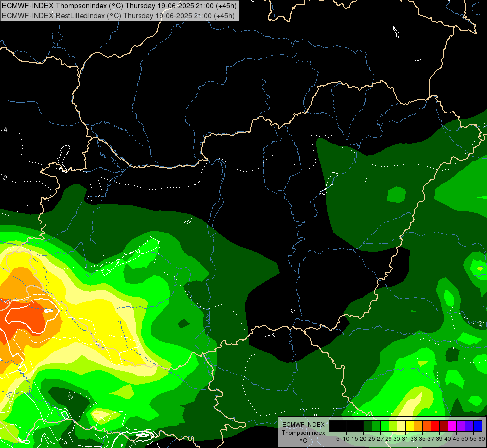Select the orange-red 35–37 legend swatch
Image resolution: width=487 pixels, height=448 pixels.
pyautogui.click(x=427, y=426)
